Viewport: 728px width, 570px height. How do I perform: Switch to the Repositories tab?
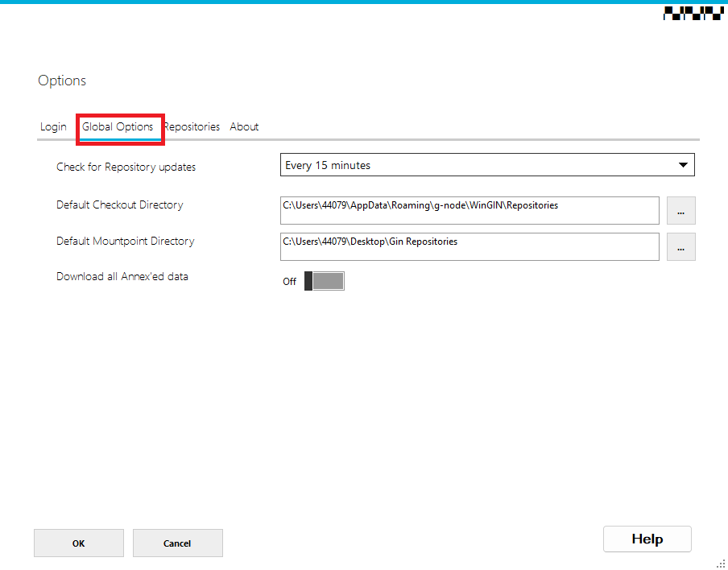tap(192, 126)
